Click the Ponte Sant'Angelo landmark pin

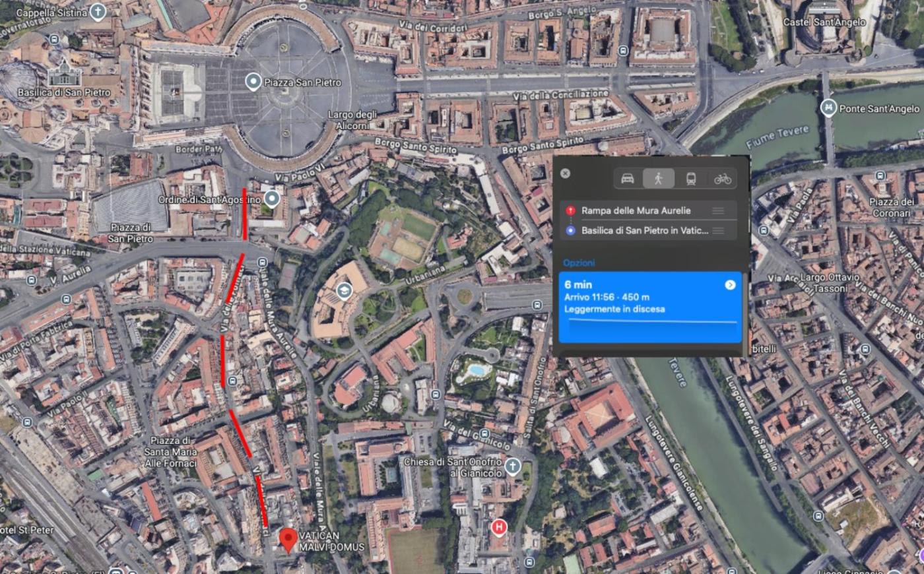coord(828,108)
